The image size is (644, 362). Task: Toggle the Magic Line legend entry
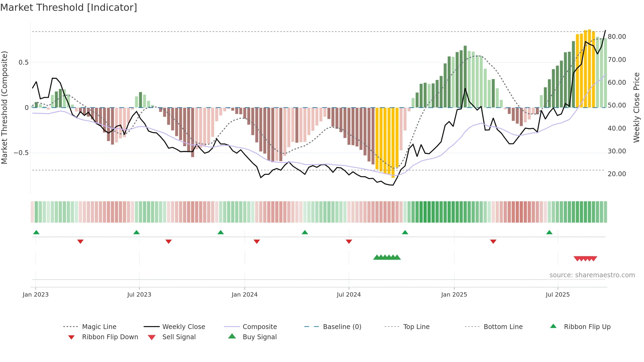tap(90, 327)
